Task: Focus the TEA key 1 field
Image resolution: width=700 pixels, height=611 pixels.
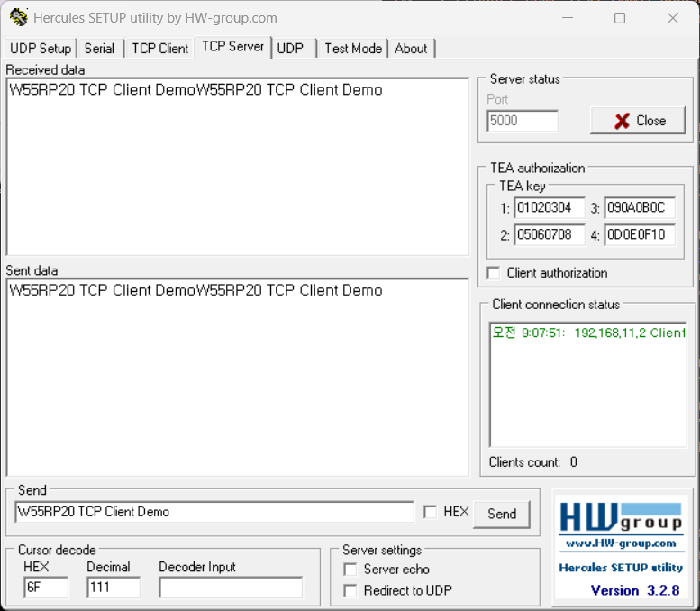Action: pyautogui.click(x=549, y=209)
